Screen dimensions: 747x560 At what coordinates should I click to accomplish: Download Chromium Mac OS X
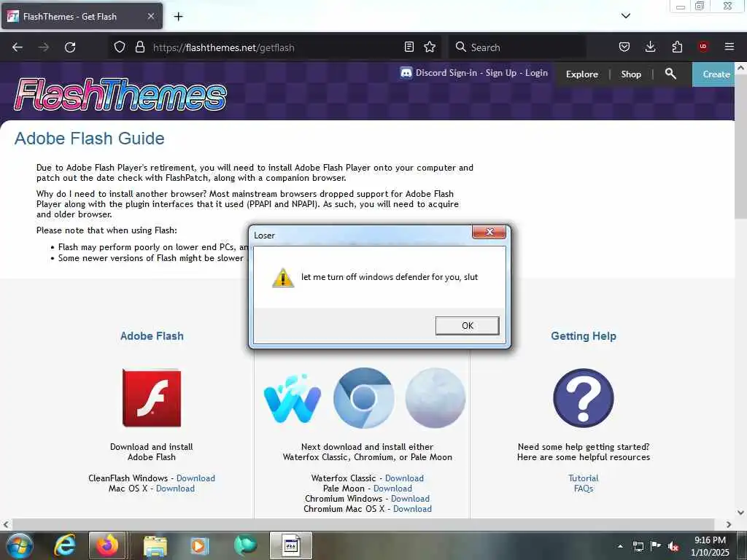click(x=412, y=509)
